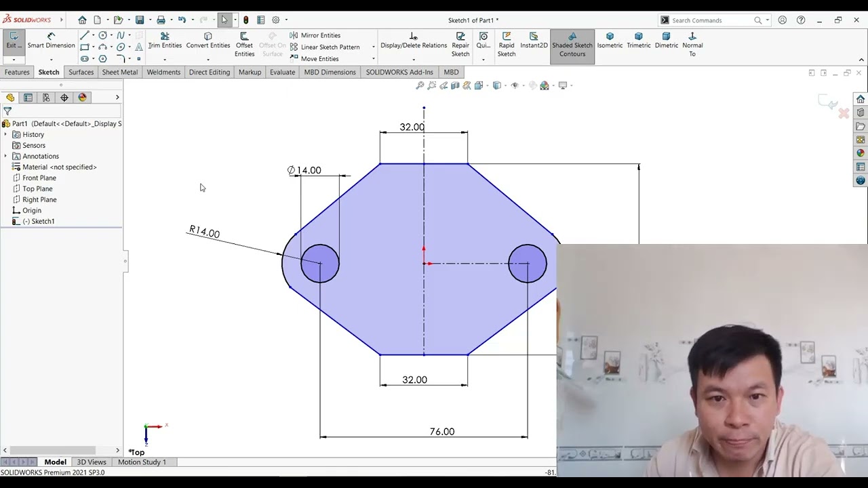
Task: Click the Print icon
Action: (x=161, y=20)
